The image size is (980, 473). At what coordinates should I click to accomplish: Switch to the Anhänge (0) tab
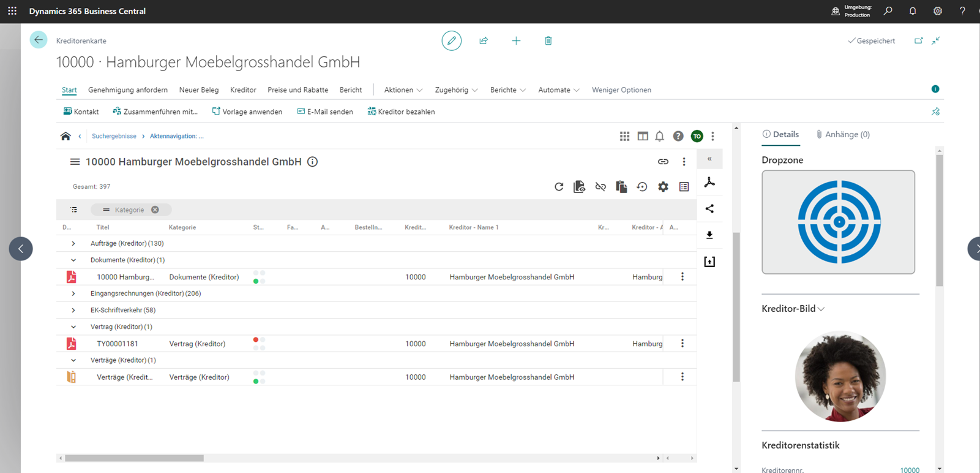(842, 134)
